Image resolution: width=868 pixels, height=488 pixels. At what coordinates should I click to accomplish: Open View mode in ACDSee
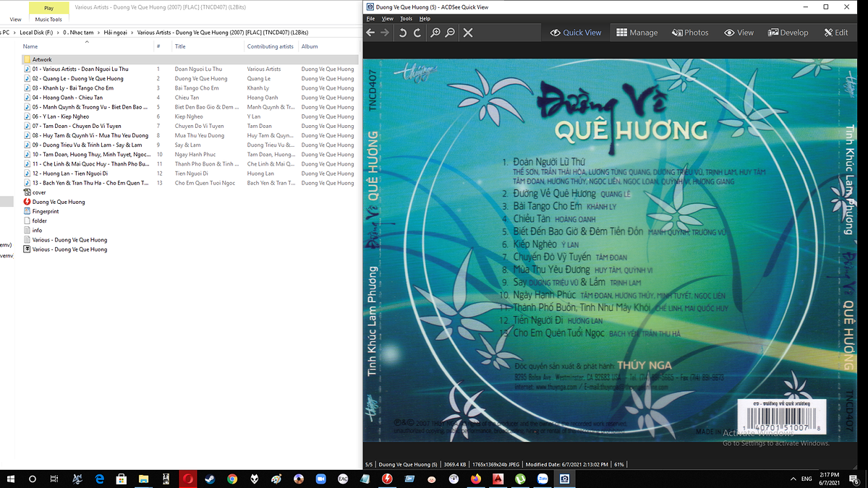(x=739, y=33)
